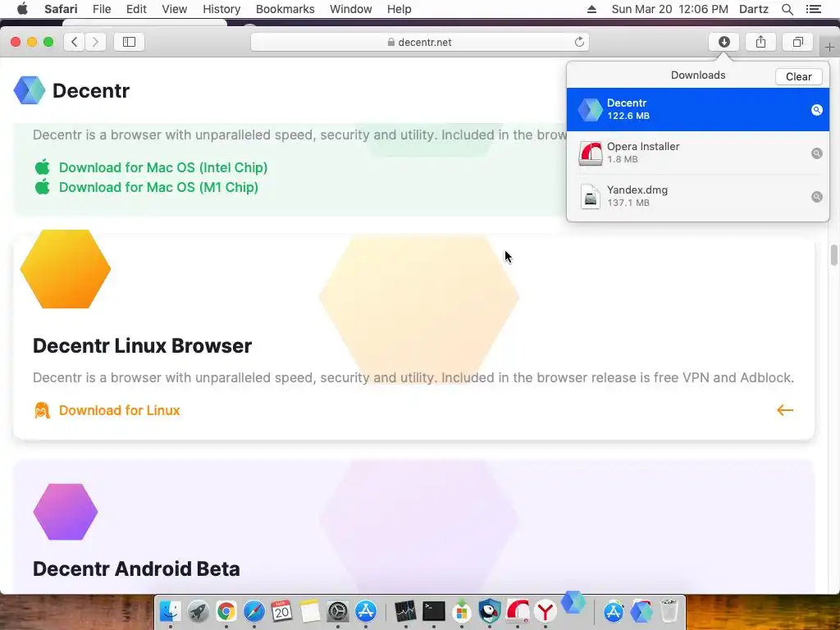Viewport: 840px width, 630px height.
Task: Click the purple hexagon Android Beta icon
Action: point(66,512)
